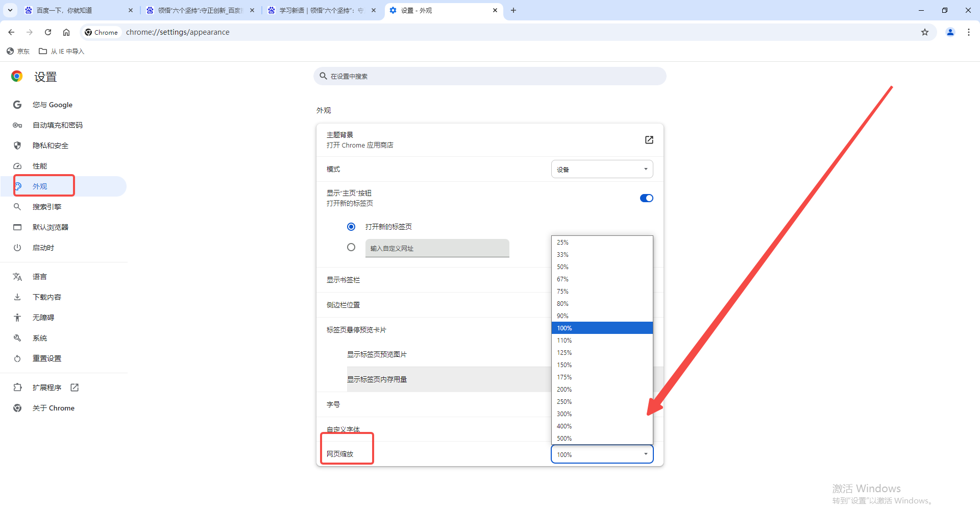Choose 67% zoom option
Screen dimensions: 980x531
602,279
